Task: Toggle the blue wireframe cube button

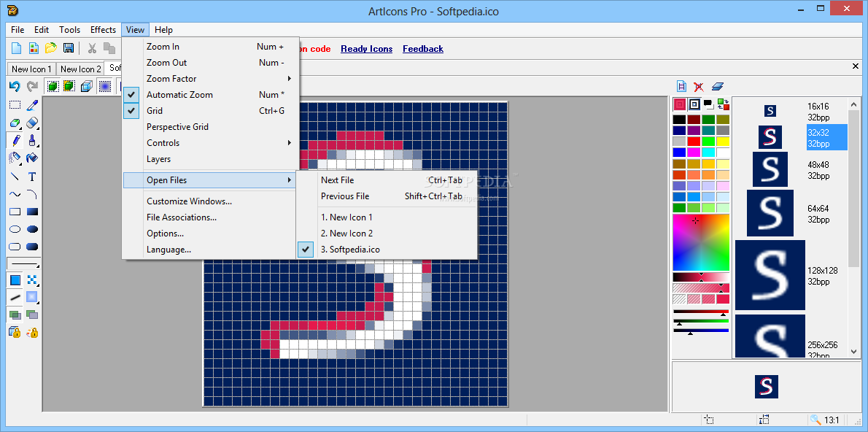Action: click(x=86, y=86)
